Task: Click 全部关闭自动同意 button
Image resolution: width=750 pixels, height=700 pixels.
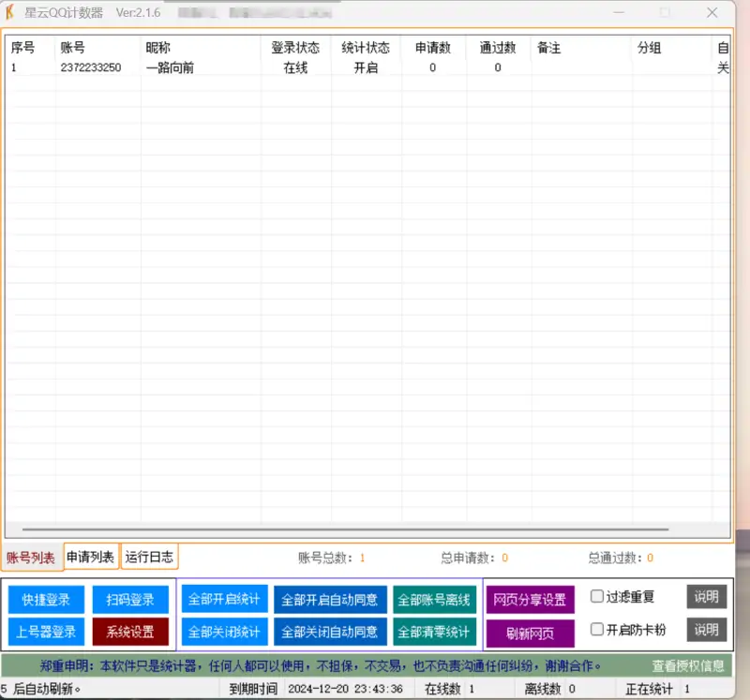Action: click(330, 632)
